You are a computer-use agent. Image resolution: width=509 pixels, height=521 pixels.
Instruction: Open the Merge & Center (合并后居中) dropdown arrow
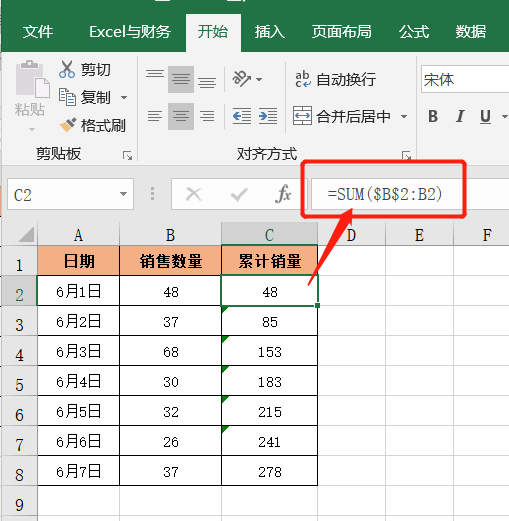(404, 116)
